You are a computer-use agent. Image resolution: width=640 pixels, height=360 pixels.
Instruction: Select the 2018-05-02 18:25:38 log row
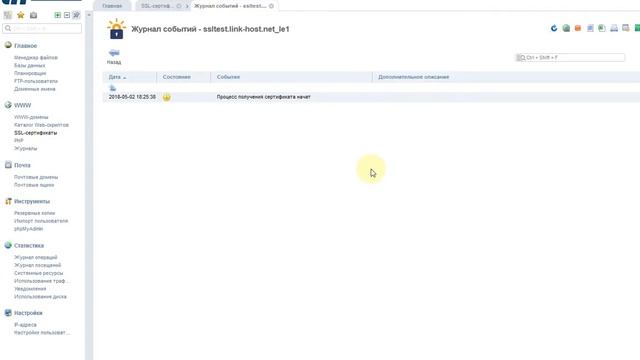click(371, 97)
